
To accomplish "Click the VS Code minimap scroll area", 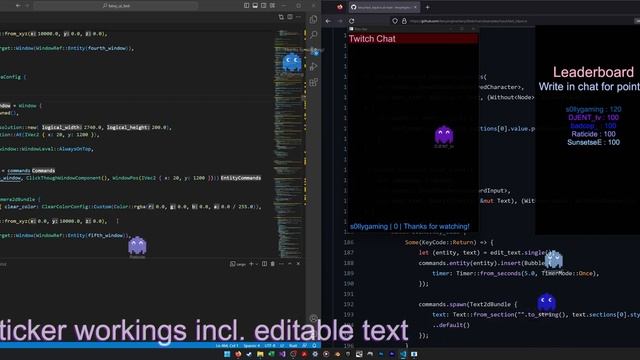I will pos(290,143).
